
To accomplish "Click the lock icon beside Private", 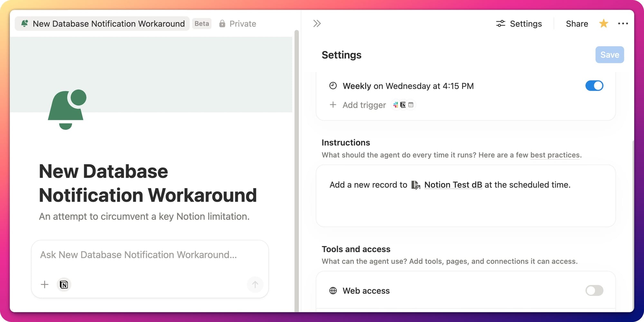I will click(x=222, y=24).
